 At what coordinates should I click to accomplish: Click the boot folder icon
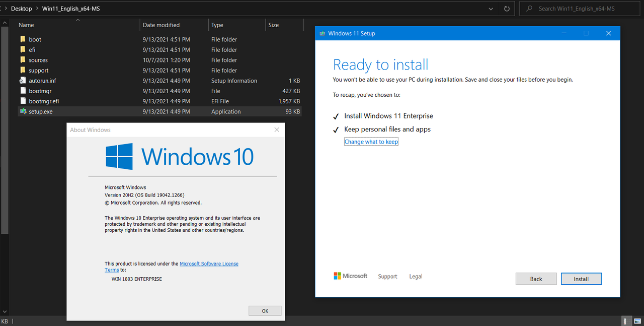pos(23,39)
